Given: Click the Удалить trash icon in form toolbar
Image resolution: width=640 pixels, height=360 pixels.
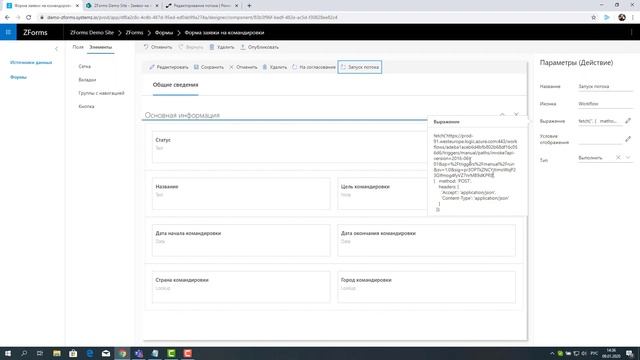Looking at the screenshot, I should 264,67.
